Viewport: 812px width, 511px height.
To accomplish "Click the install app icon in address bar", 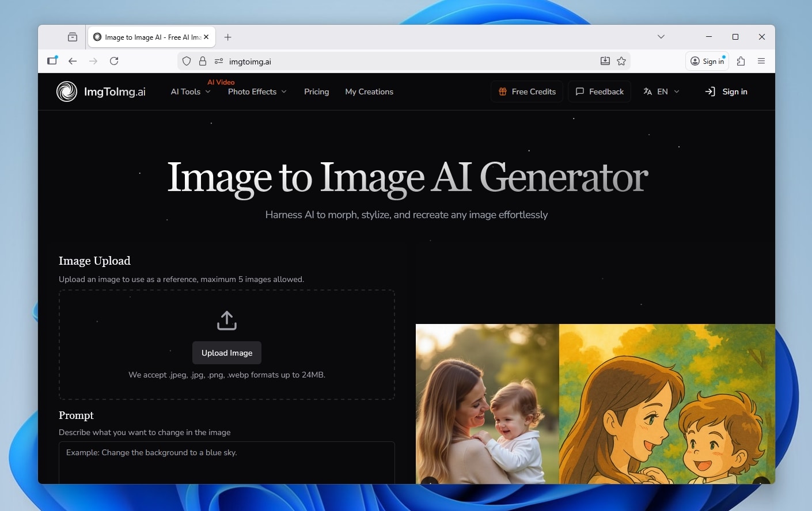I will tap(605, 61).
